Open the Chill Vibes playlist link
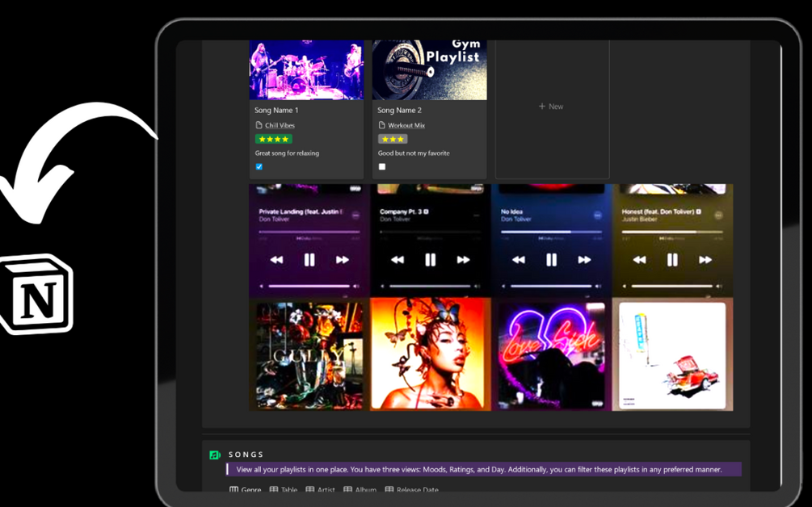Screen dimensions: 812x507 coord(280,125)
